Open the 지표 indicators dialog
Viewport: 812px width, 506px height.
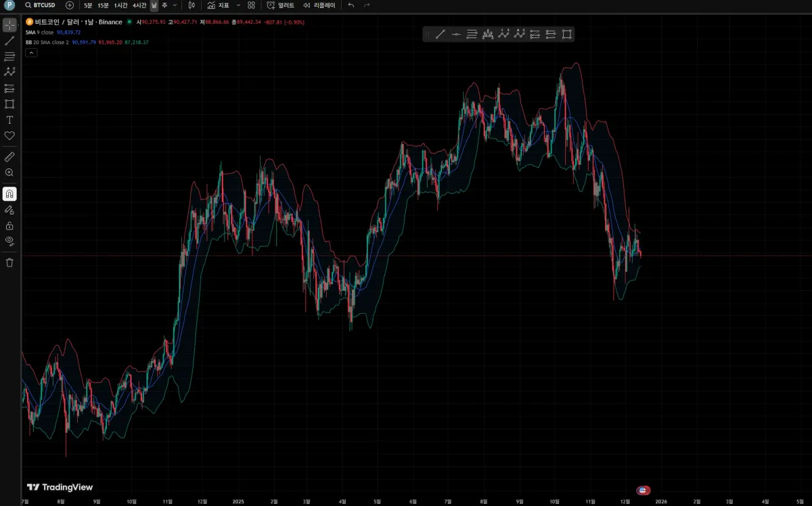coord(219,5)
